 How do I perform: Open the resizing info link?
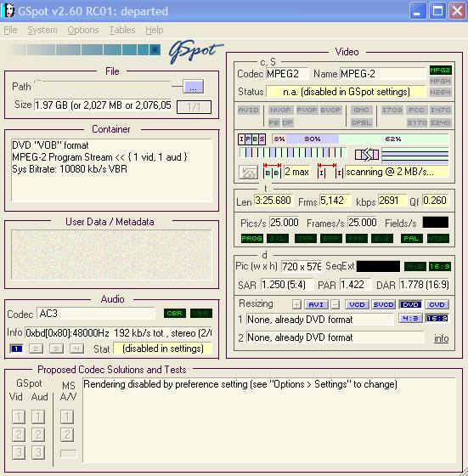tap(442, 338)
